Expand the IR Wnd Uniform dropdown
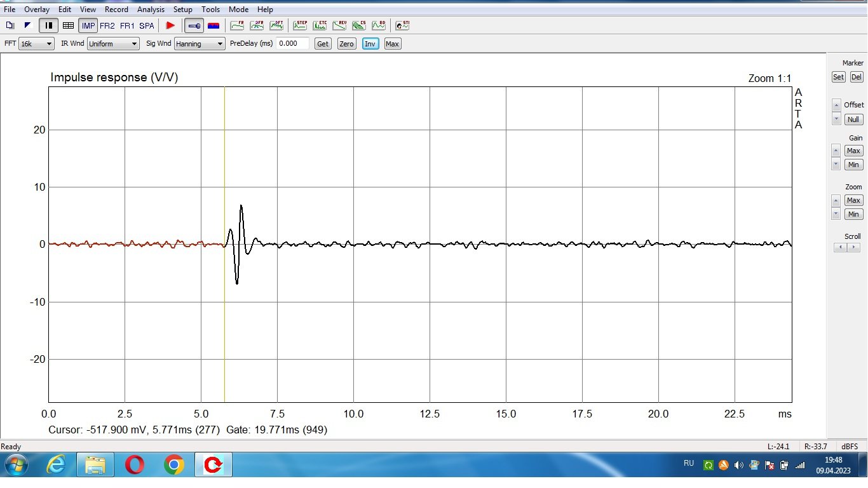 pos(113,44)
